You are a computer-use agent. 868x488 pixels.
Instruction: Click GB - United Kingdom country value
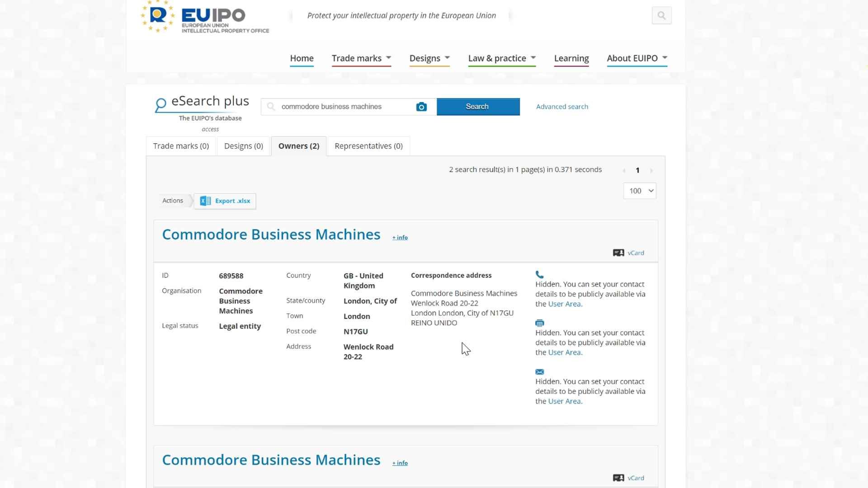[363, 281]
